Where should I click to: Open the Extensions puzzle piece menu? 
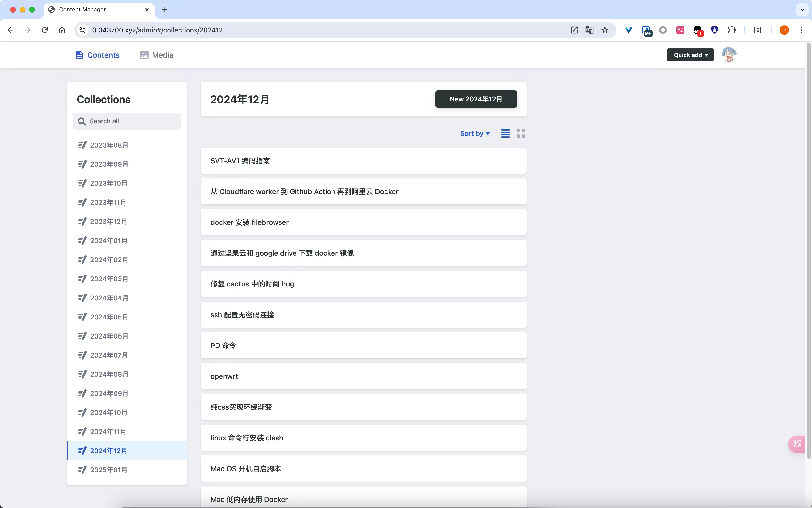pos(732,30)
